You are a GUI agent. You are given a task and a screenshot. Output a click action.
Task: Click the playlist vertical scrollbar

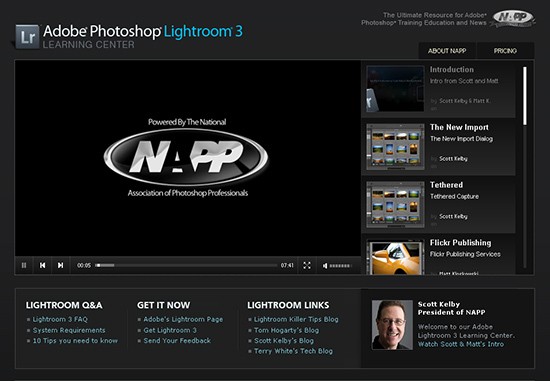(x=525, y=96)
